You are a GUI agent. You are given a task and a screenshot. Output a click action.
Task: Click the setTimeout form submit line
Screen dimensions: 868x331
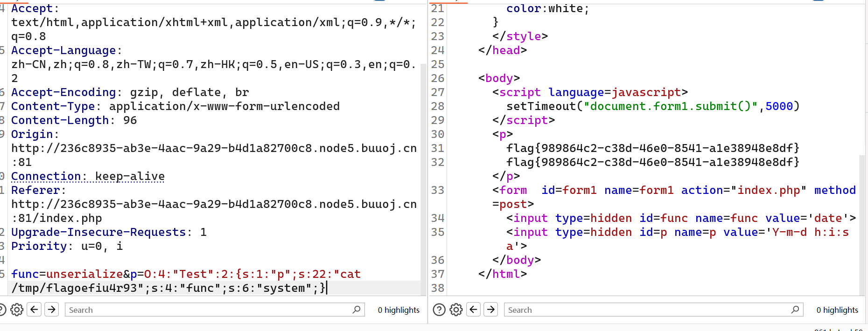point(653,106)
